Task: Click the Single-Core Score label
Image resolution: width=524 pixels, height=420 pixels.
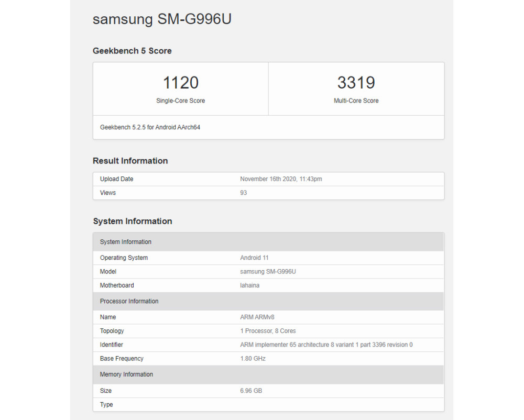Action: tap(180, 101)
